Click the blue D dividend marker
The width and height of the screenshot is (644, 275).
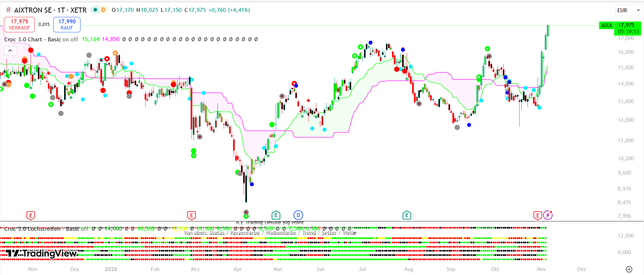click(x=298, y=215)
